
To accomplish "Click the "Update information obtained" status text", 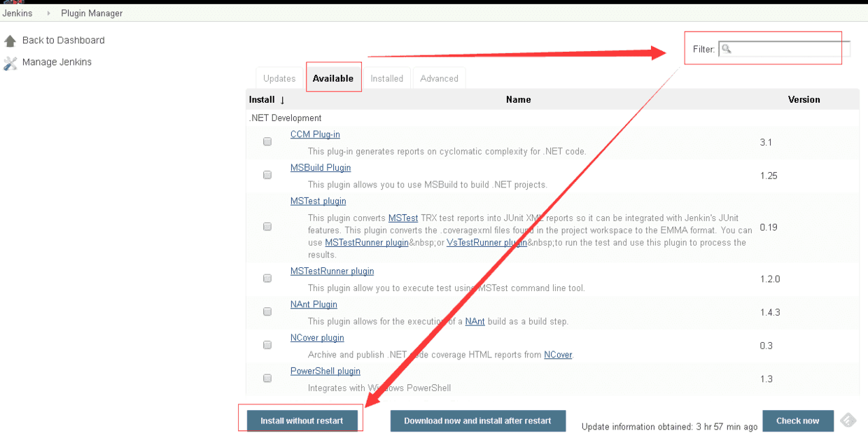I will pyautogui.click(x=669, y=426).
